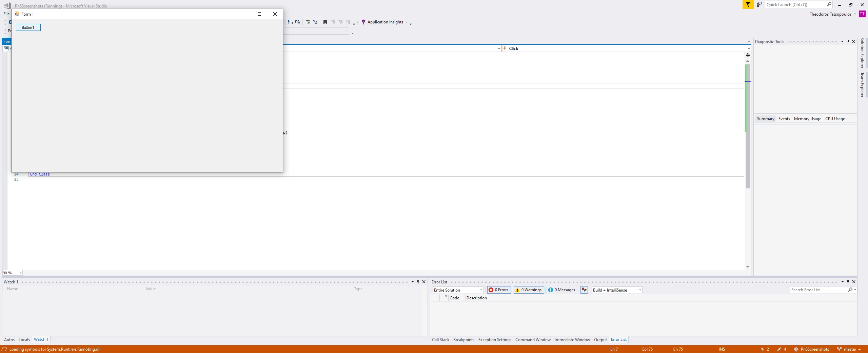
Task: Open the Immediate Window tab
Action: click(x=572, y=340)
